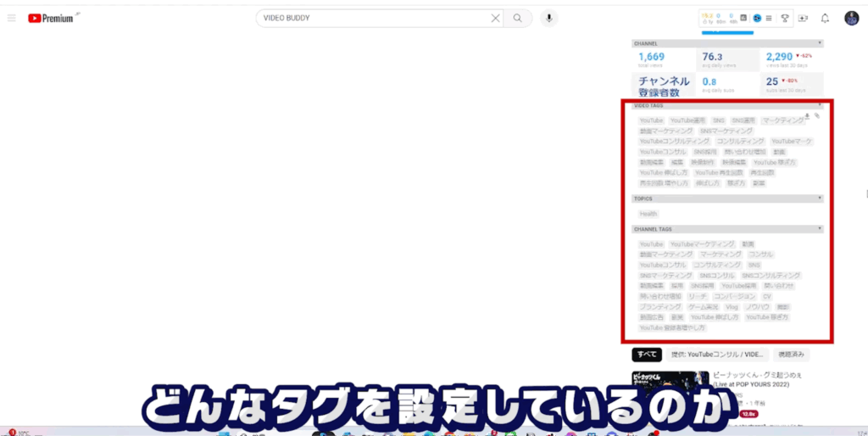Screen dimensions: 868x436
Task: Collapse the CHANNEL TAGS section arrow
Action: [x=819, y=229]
